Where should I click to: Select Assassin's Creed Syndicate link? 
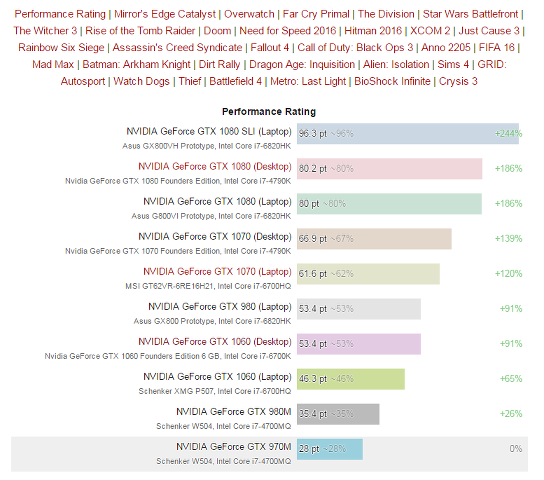coord(177,48)
